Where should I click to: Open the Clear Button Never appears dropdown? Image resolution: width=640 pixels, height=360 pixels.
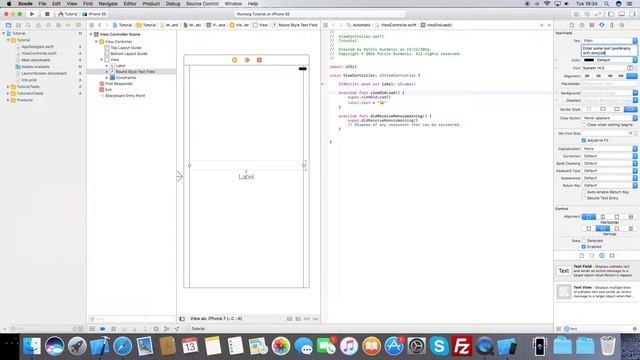(x=609, y=118)
